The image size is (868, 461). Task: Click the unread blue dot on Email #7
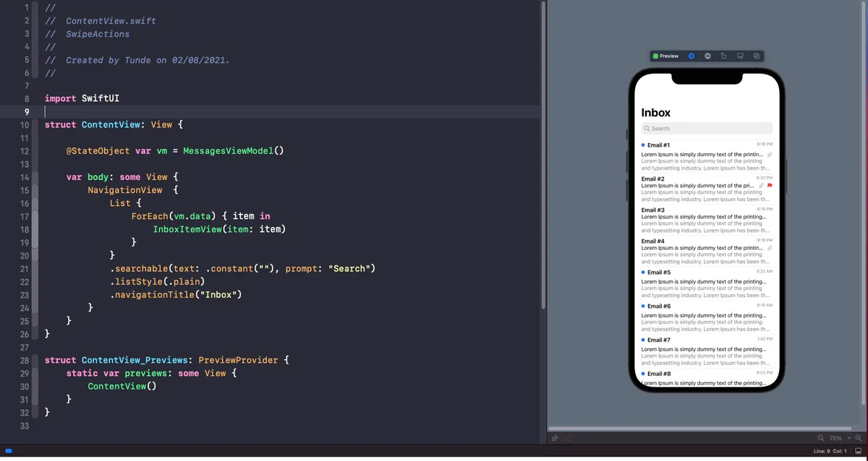tap(643, 340)
